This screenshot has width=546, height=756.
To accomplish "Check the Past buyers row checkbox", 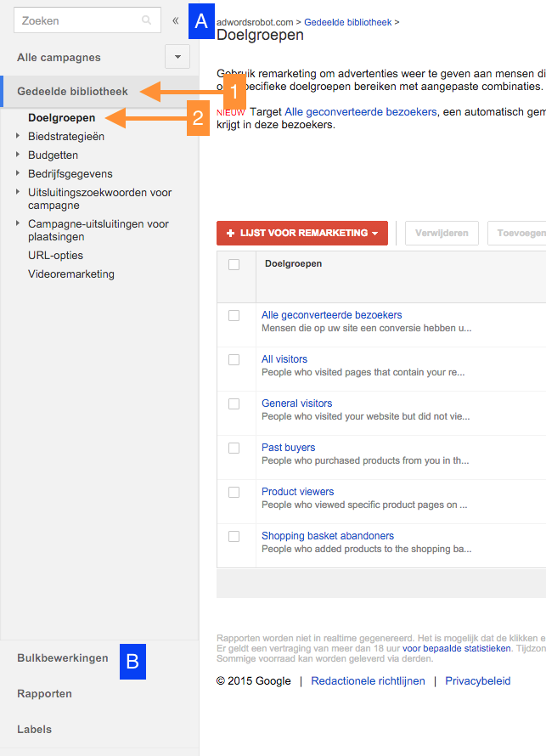I will (234, 448).
